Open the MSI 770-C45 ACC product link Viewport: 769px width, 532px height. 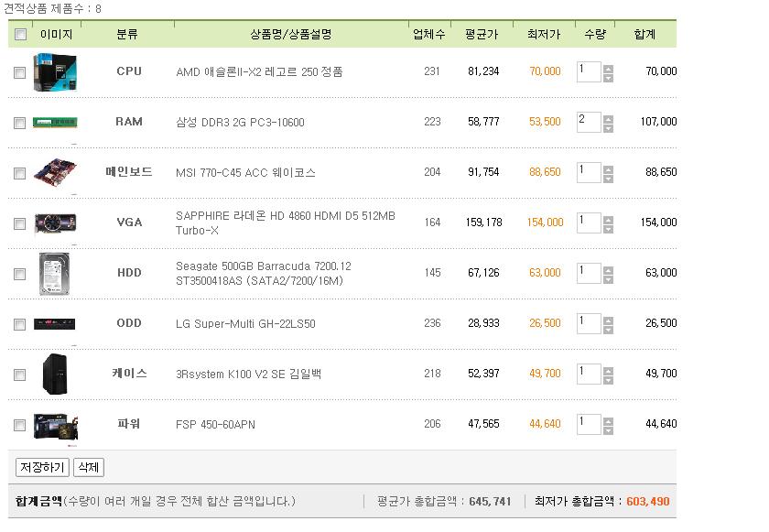click(245, 172)
